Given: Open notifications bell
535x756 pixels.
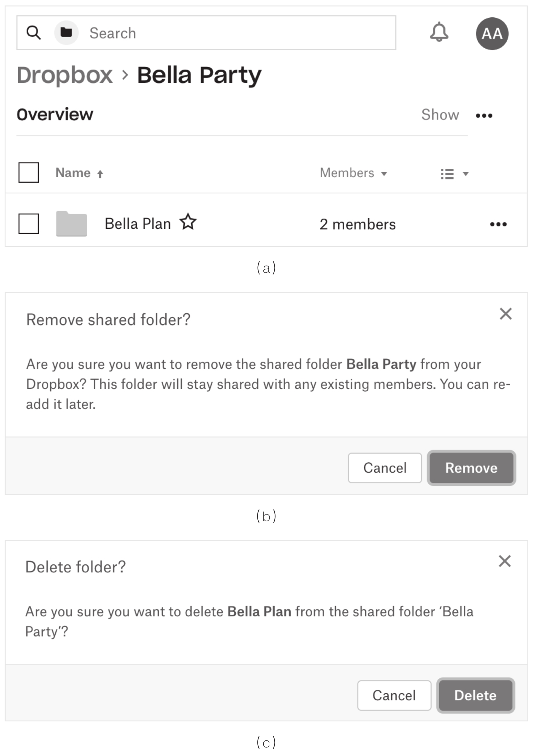Looking at the screenshot, I should point(439,32).
